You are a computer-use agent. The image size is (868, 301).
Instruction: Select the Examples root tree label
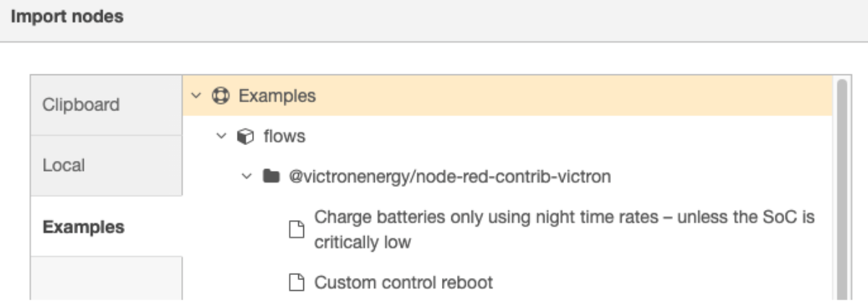277,96
